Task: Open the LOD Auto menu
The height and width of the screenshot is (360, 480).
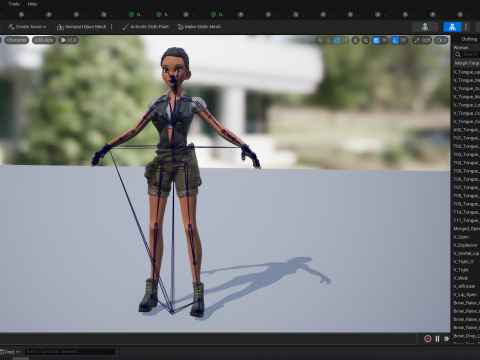Action: coord(44,40)
